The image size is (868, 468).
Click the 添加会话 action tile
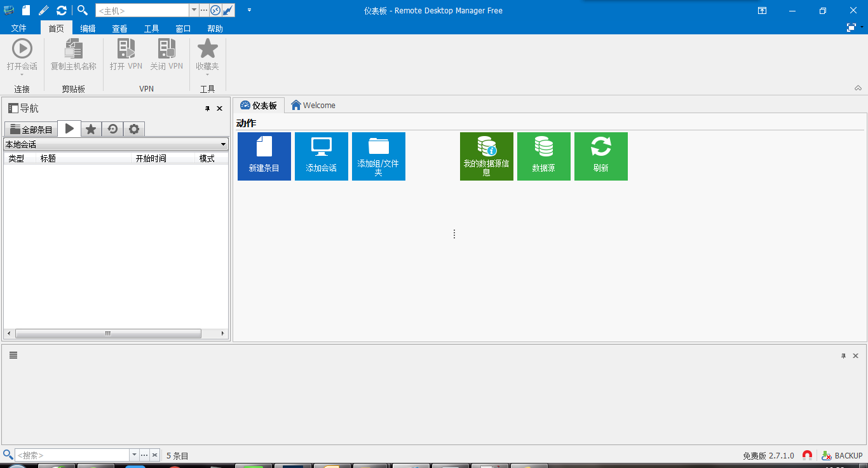click(321, 156)
